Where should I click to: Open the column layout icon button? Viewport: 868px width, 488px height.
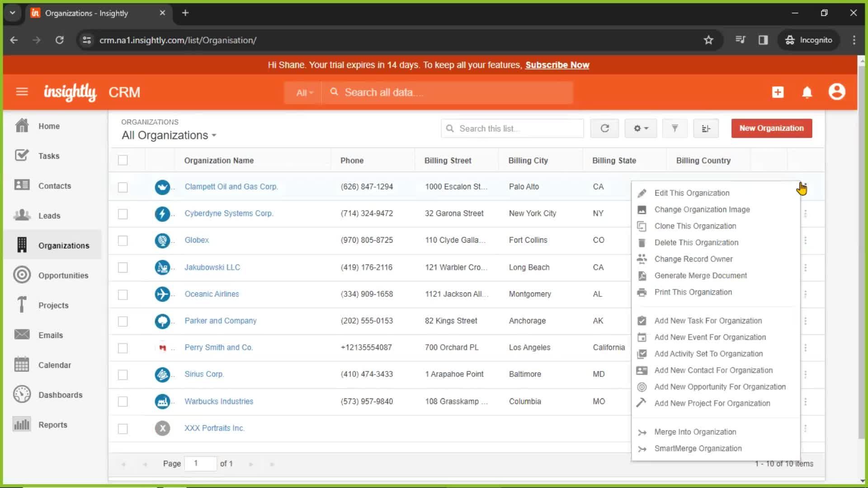(706, 128)
